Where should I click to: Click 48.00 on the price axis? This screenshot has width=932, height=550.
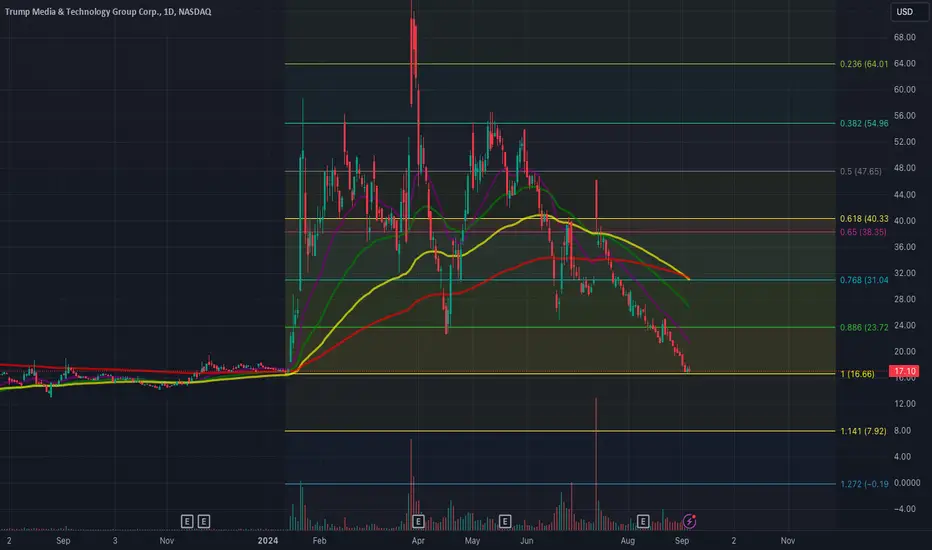(x=904, y=168)
